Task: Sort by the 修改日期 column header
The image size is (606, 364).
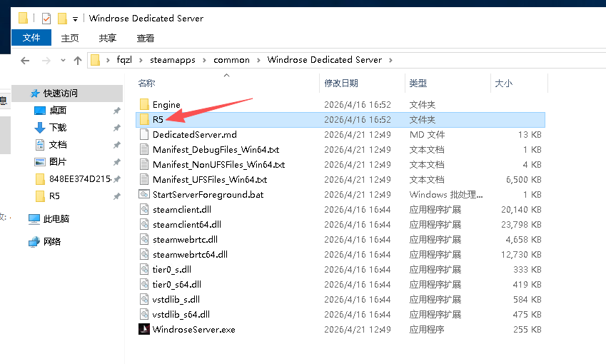Action: tap(341, 84)
